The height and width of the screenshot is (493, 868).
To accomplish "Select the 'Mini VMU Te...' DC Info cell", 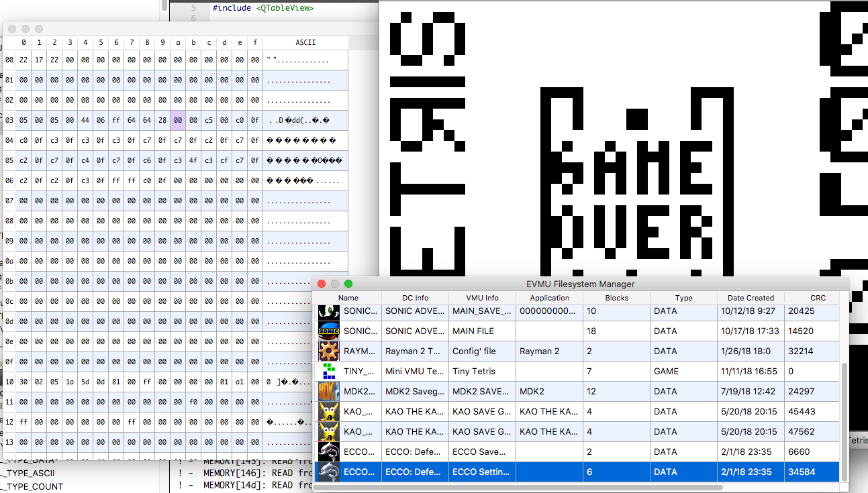I will pos(416,371).
